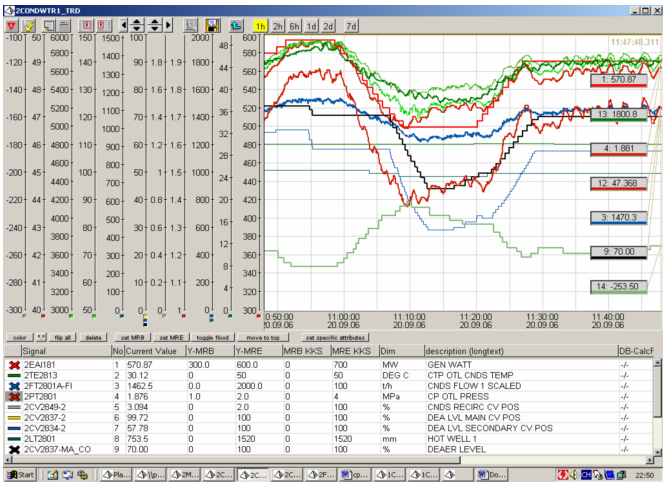Click the red X icon beside 2EAI181
Viewport: 668px width, 485px height.
(x=12, y=366)
